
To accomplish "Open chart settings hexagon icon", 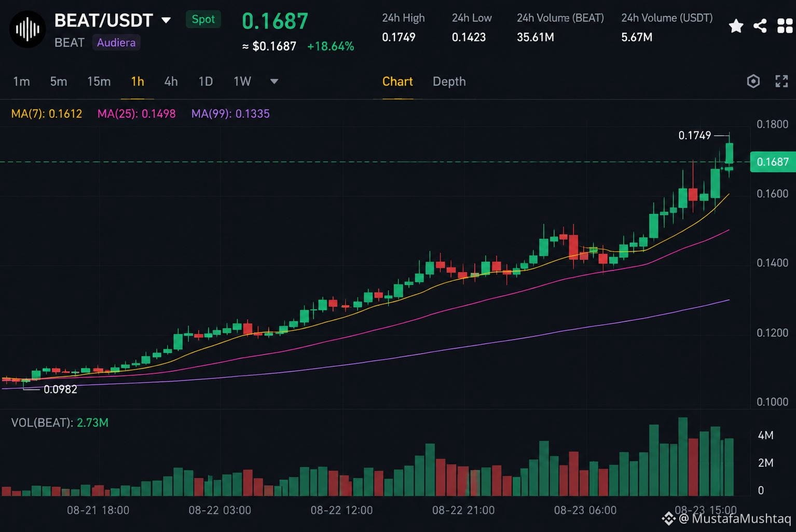I will pyautogui.click(x=753, y=81).
